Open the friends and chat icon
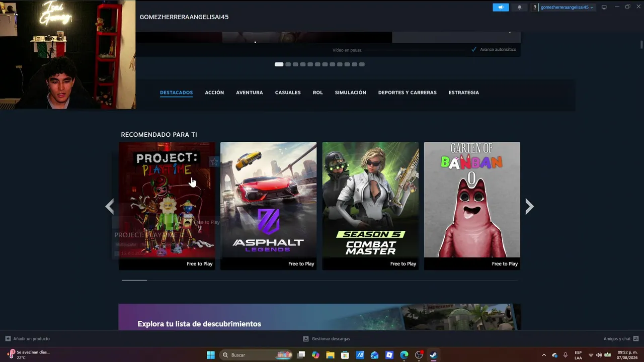The width and height of the screenshot is (644, 362). [636, 339]
